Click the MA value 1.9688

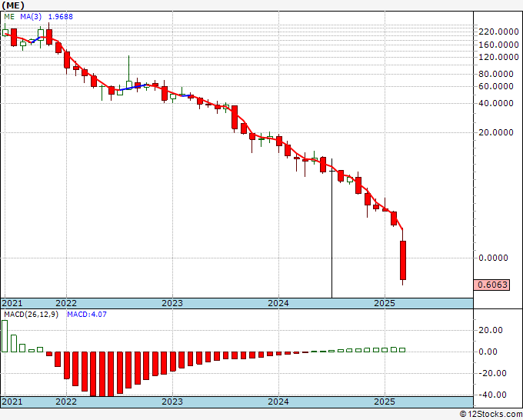tap(60, 17)
